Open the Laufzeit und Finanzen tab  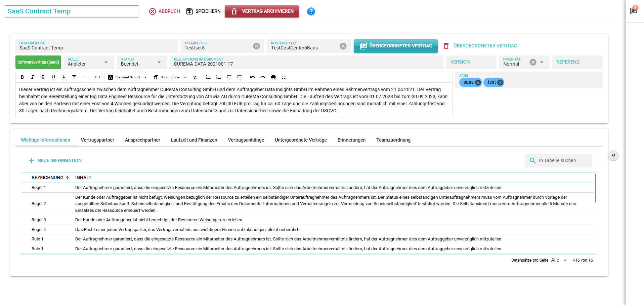(x=194, y=140)
